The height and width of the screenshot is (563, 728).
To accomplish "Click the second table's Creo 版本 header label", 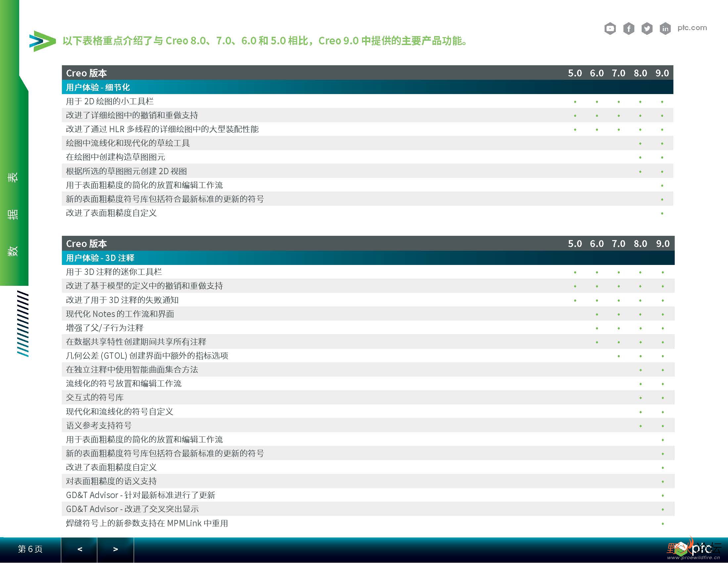I will coord(86,244).
